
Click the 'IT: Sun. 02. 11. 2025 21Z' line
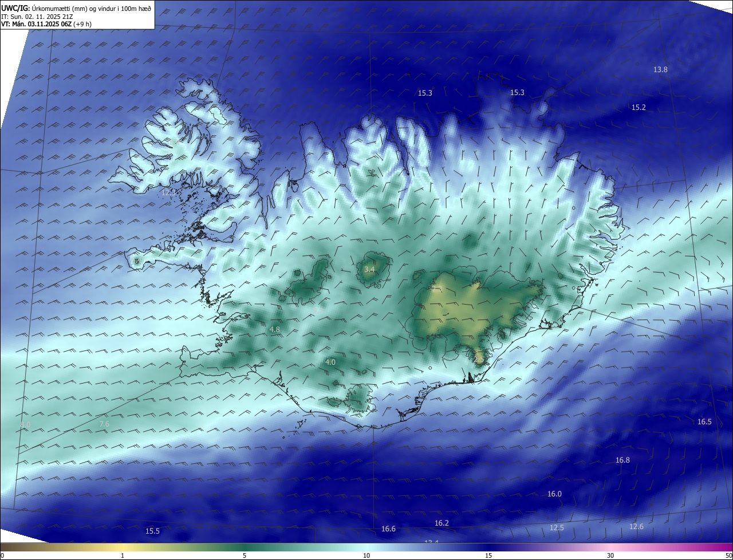point(37,17)
